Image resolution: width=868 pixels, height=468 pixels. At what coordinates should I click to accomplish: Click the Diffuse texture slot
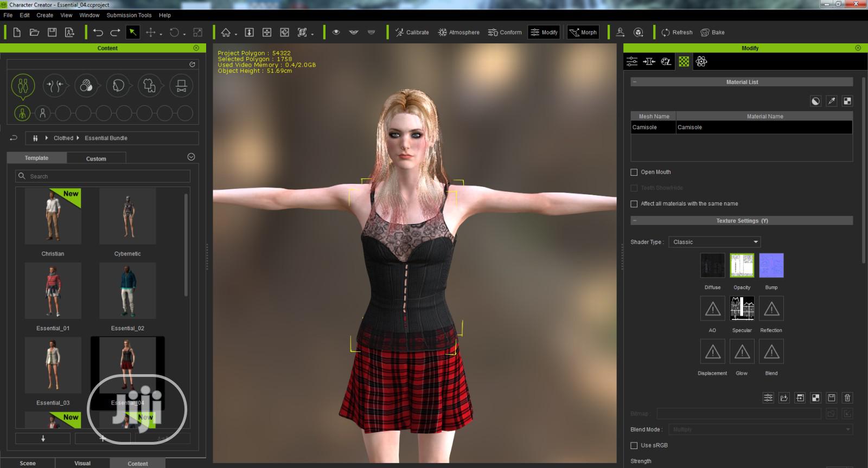[x=712, y=266]
